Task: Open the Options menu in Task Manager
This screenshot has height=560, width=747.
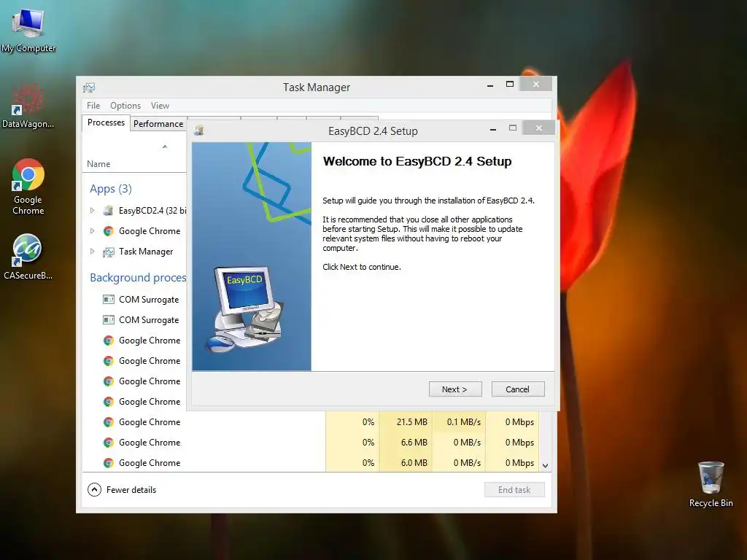Action: click(x=125, y=106)
